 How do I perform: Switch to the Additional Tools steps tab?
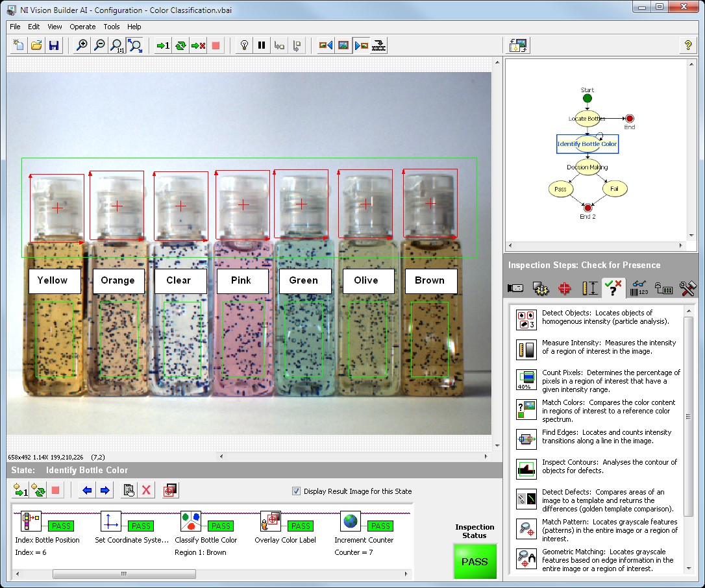tap(688, 288)
